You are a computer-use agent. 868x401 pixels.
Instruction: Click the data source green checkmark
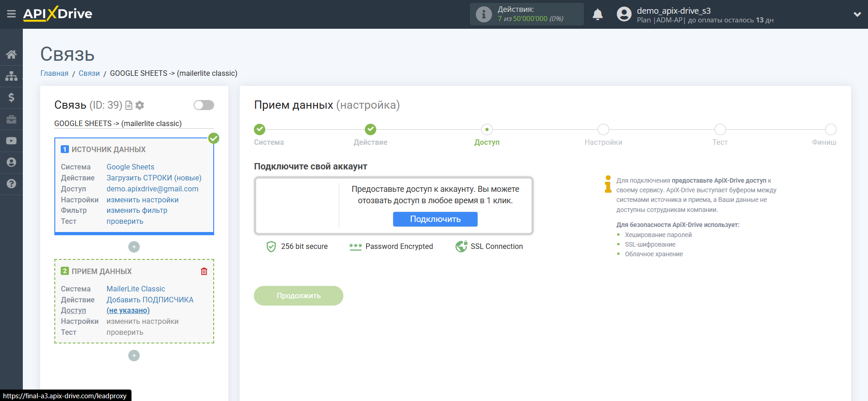(214, 138)
